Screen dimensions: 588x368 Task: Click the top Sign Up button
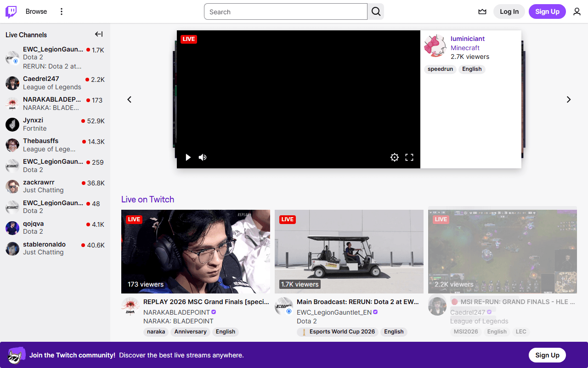[547, 11]
